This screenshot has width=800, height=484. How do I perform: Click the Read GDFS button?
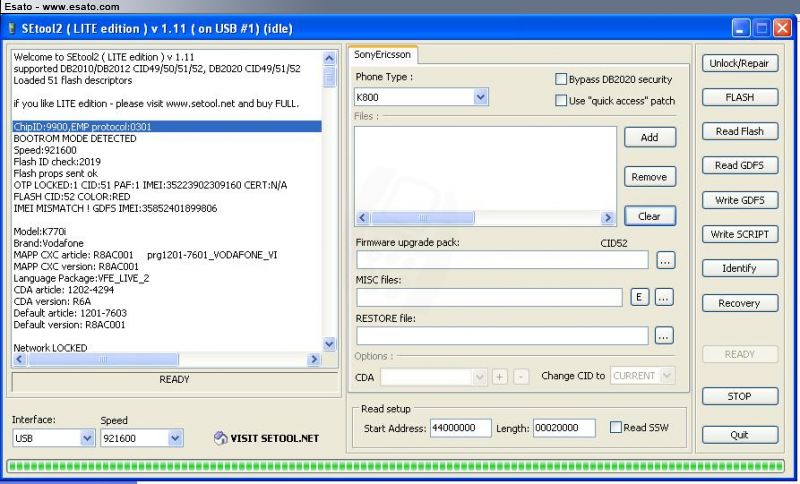(x=739, y=166)
